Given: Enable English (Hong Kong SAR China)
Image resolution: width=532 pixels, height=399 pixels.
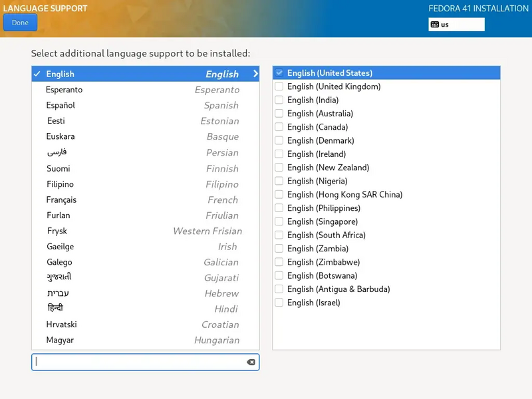Looking at the screenshot, I should (279, 194).
